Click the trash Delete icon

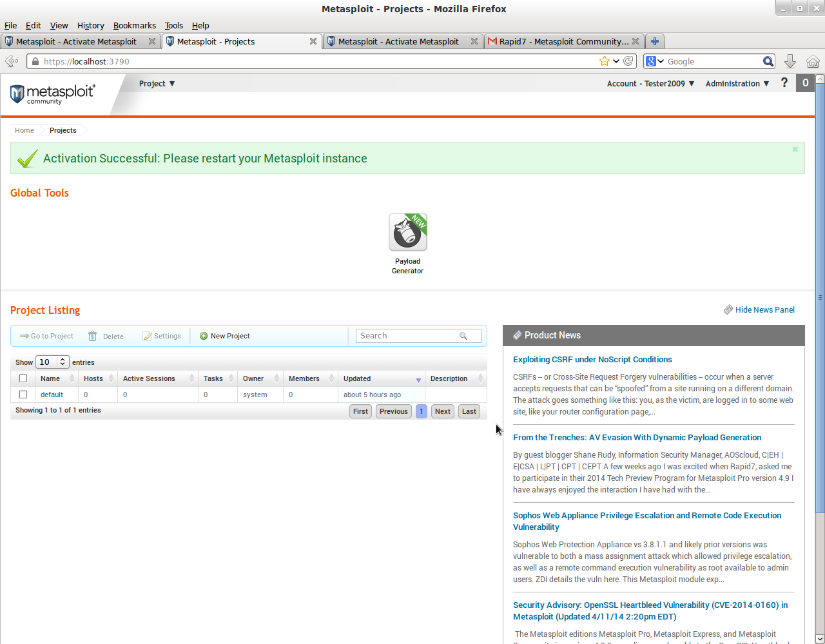click(x=93, y=336)
